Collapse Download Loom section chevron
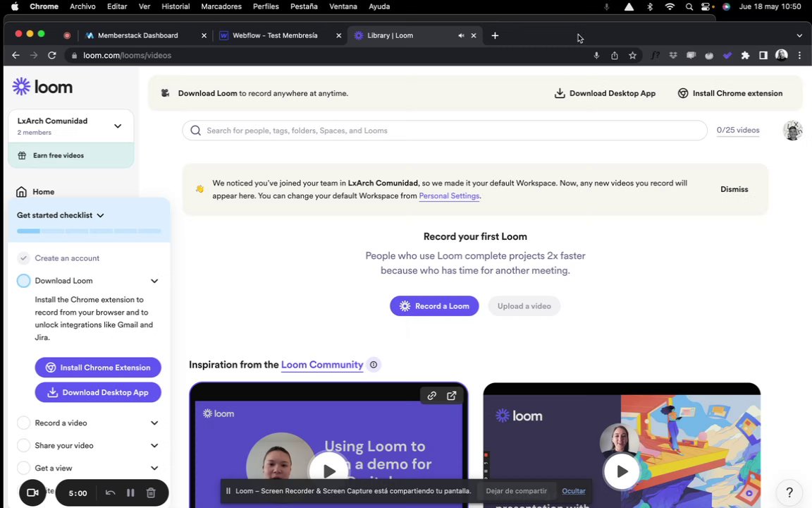Viewport: 812px width, 508px height. click(154, 281)
